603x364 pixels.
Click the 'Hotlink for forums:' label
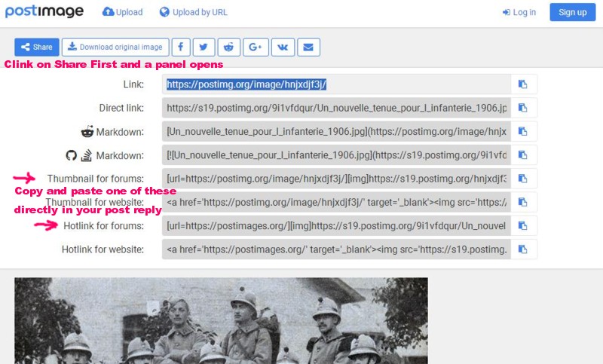tap(103, 225)
